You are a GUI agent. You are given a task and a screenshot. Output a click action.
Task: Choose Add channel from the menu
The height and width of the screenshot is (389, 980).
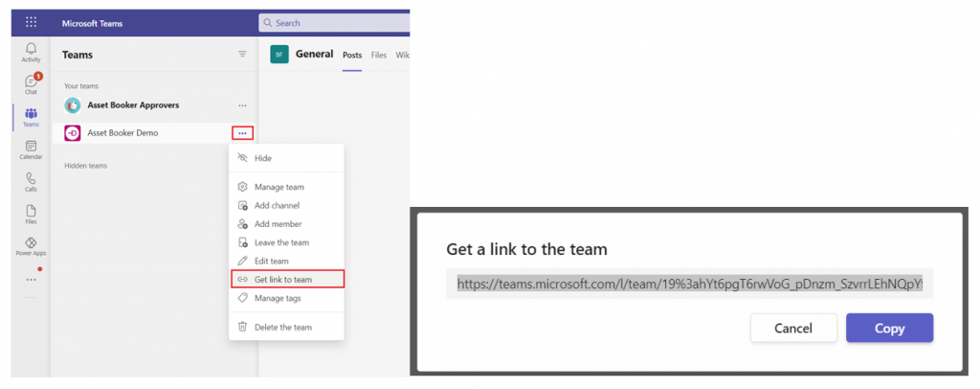pos(286,205)
